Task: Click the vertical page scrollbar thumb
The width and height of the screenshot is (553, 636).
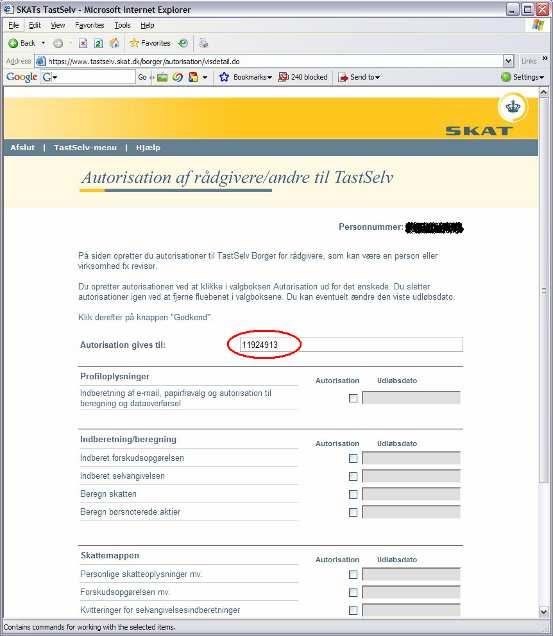Action: 544,291
